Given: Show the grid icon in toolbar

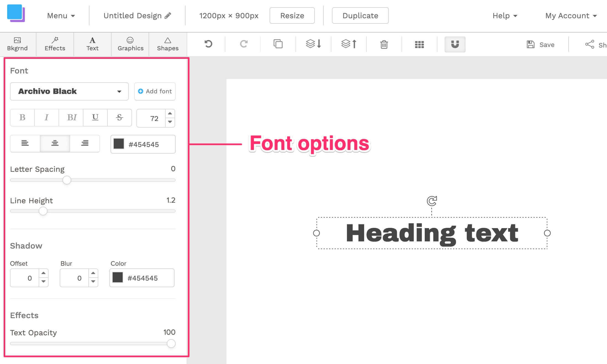Looking at the screenshot, I should 419,44.
